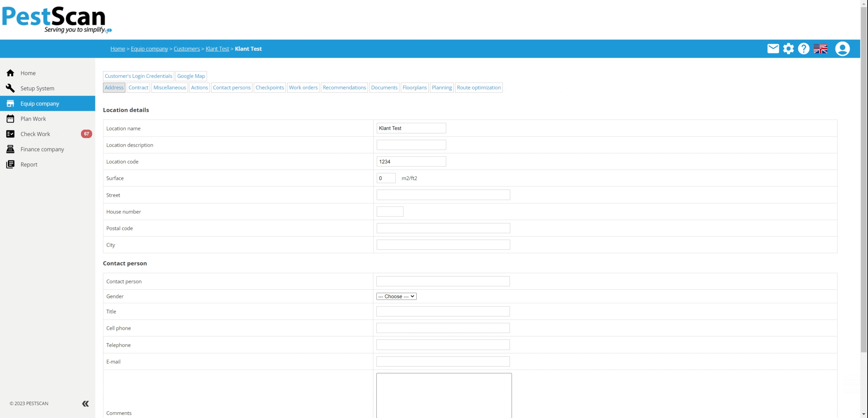Follow the Customers breadcrumb link

[x=186, y=49]
